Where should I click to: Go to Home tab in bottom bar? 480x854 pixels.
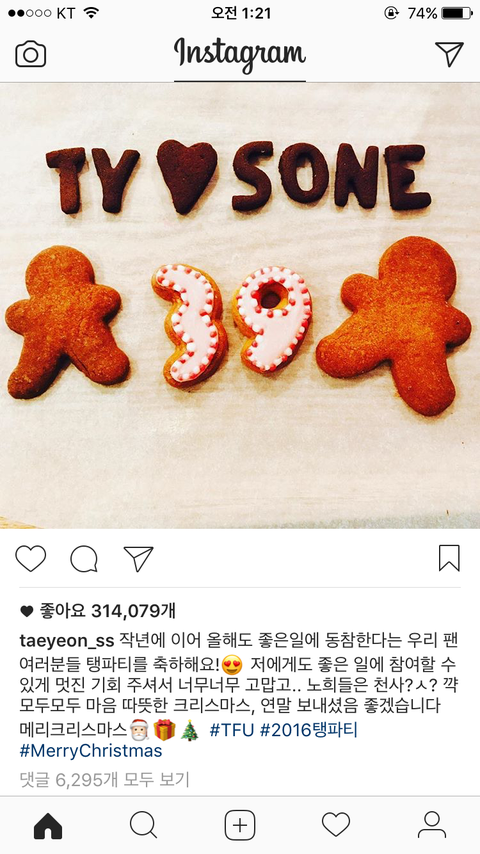(x=48, y=826)
